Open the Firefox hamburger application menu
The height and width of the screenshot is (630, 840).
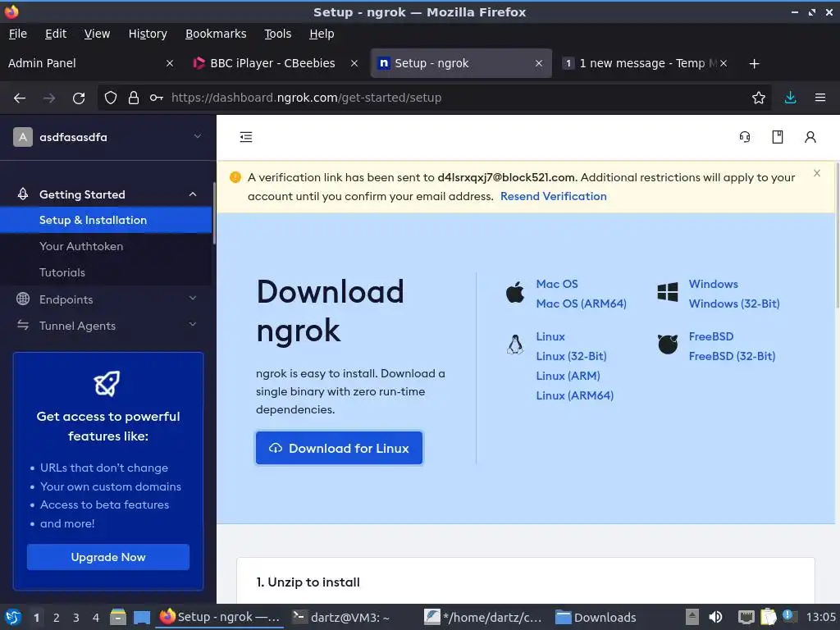[820, 98]
